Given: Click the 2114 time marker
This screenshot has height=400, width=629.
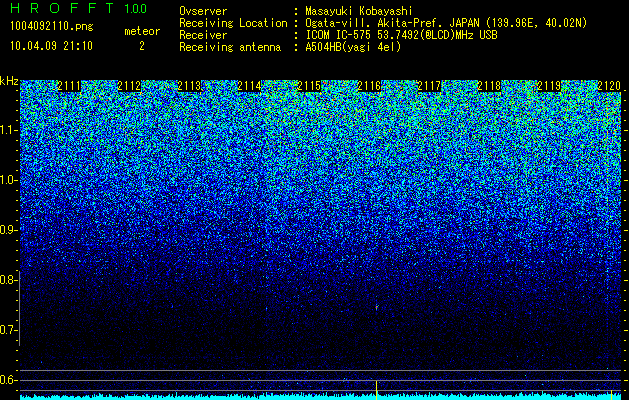Looking at the screenshot, I should 249,86.
